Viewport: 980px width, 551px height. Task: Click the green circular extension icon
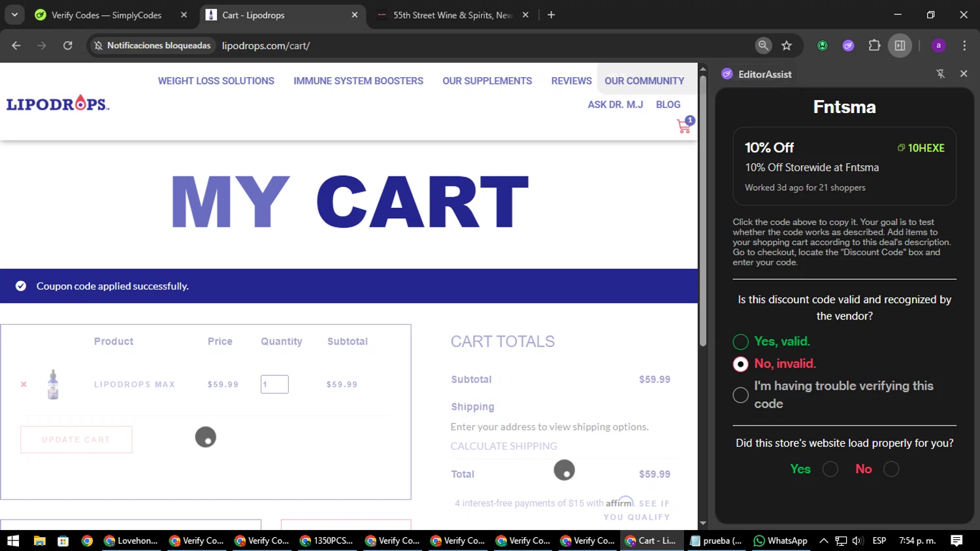(x=823, y=46)
